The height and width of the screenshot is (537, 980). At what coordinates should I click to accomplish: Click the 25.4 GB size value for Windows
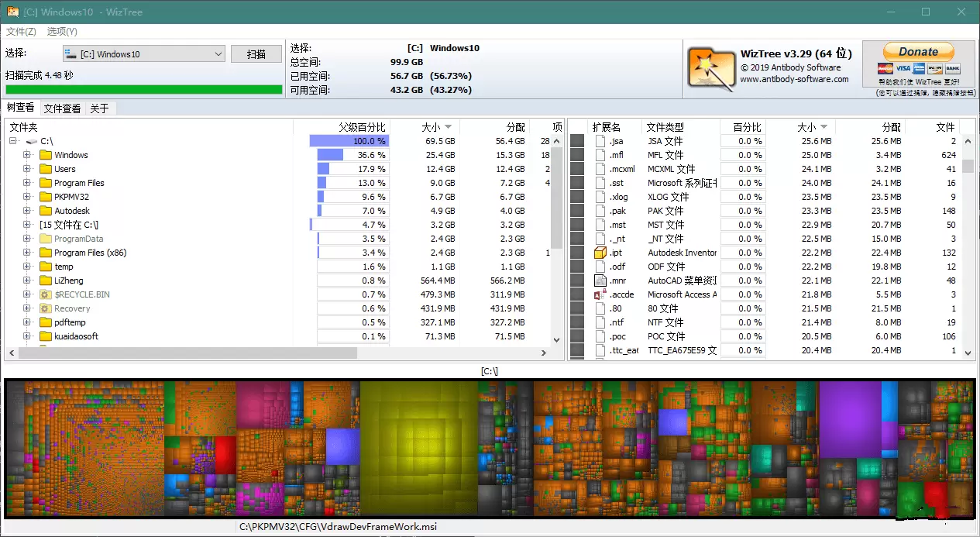coord(438,155)
